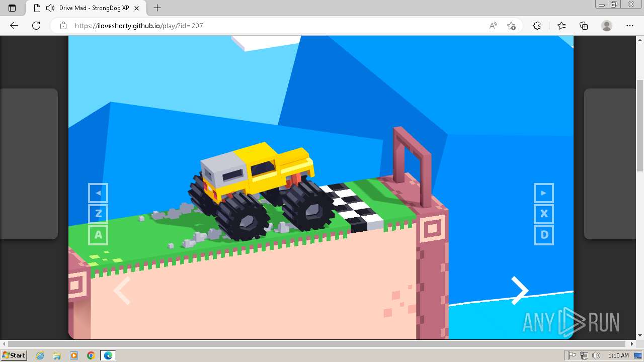Switch to Edge in the taskbar

(x=108, y=355)
